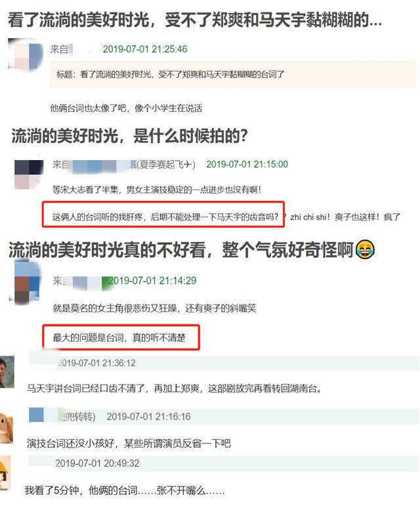Open thread title about 郑爽和马天宇黏糊糊
This screenshot has height=508, width=420.
195,20
